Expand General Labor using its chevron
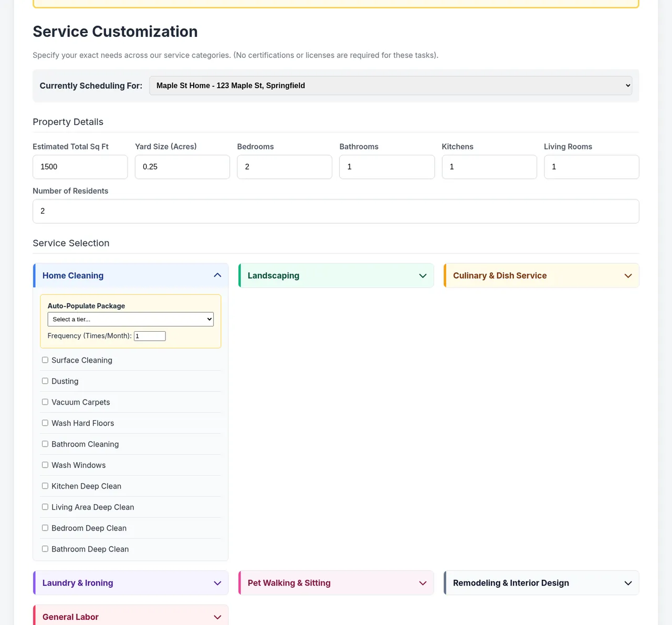Screen dimensions: 672x625 pos(217,617)
